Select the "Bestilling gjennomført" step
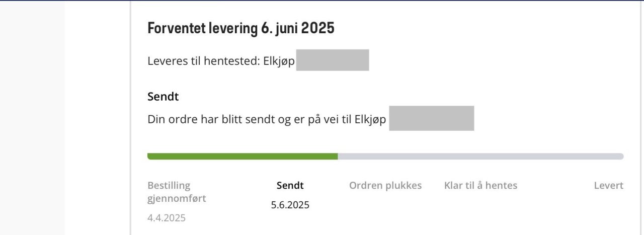The image size is (644, 235). (x=177, y=192)
